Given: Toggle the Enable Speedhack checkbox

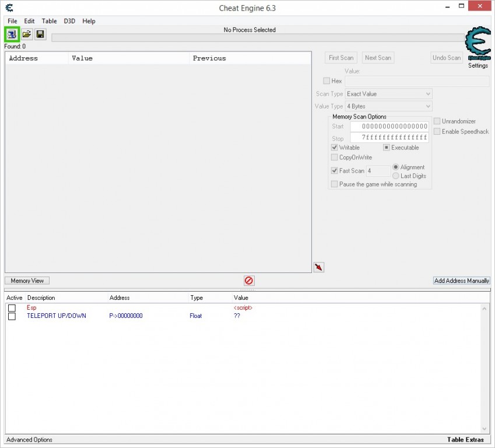Looking at the screenshot, I should (x=437, y=131).
